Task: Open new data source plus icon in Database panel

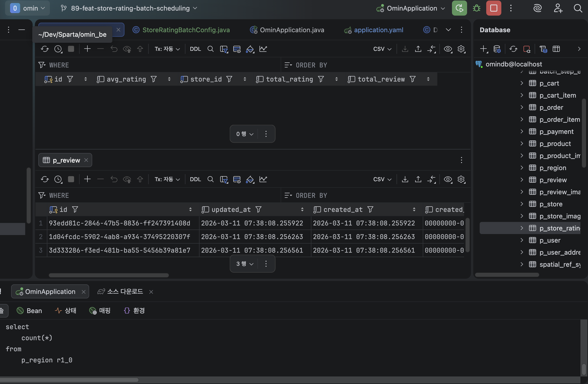Action: coord(483,49)
